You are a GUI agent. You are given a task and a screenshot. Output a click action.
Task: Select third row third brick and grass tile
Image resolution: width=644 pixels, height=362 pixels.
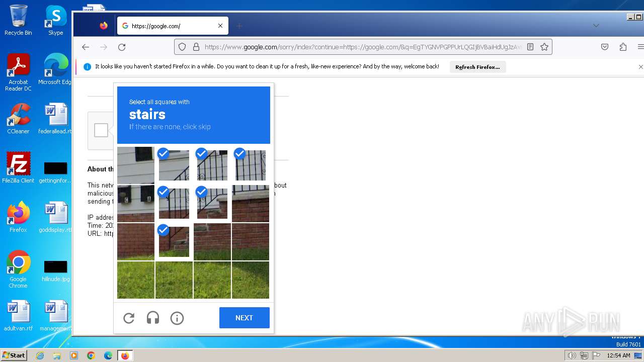coord(212,242)
